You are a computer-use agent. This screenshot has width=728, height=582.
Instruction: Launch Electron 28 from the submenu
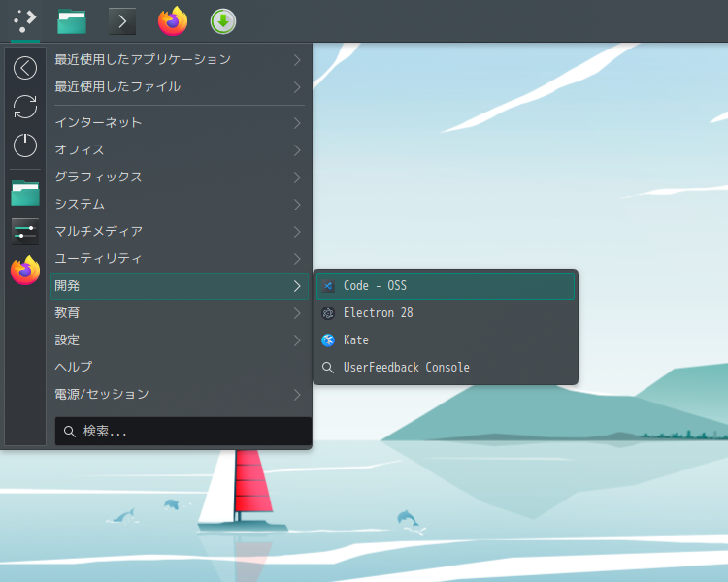(446, 313)
